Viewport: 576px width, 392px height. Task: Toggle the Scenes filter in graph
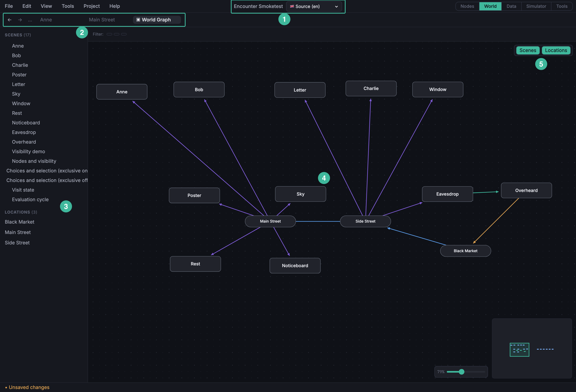[528, 50]
